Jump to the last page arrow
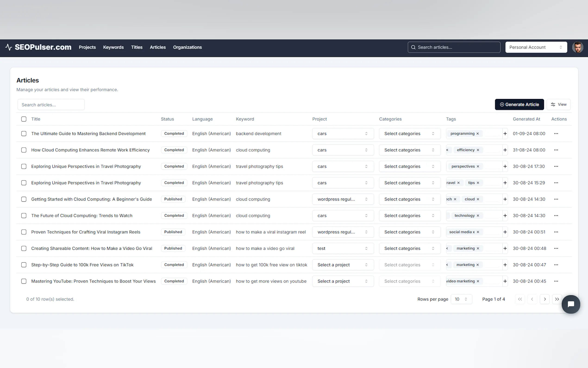The width and height of the screenshot is (588, 368). pyautogui.click(x=557, y=299)
